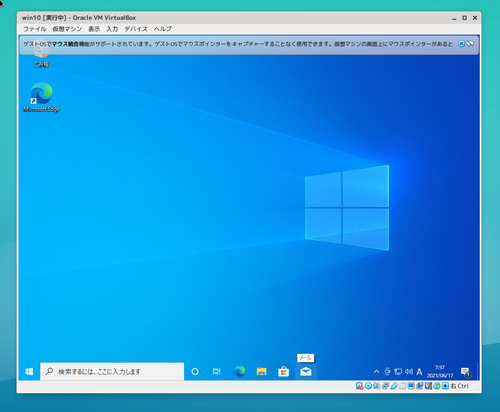Image resolution: width=500 pixels, height=412 pixels.
Task: Select the Microsoft Edge desktop shortcut
Action: point(42,97)
